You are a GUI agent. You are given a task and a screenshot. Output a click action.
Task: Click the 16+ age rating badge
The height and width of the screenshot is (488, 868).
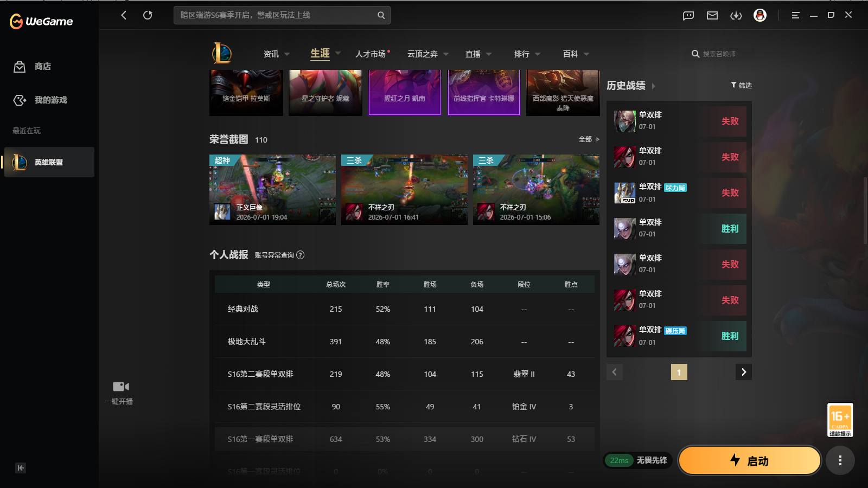point(840,420)
